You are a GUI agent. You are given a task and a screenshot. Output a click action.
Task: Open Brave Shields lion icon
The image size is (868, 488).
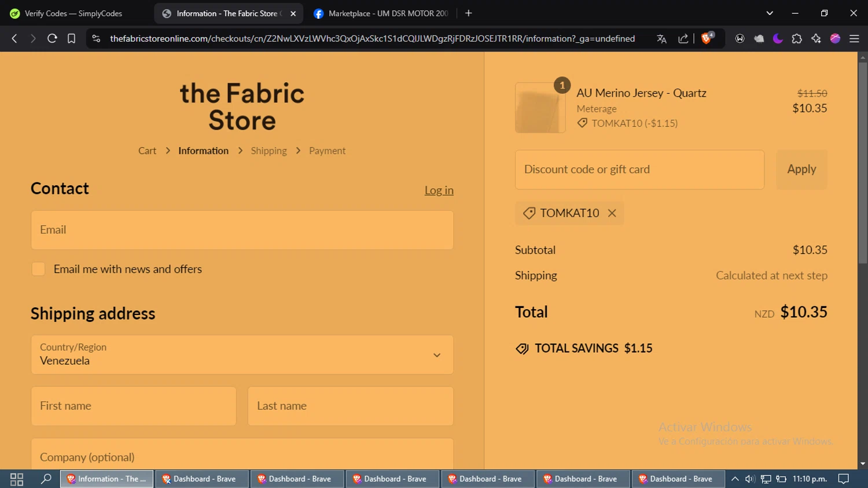tap(707, 38)
